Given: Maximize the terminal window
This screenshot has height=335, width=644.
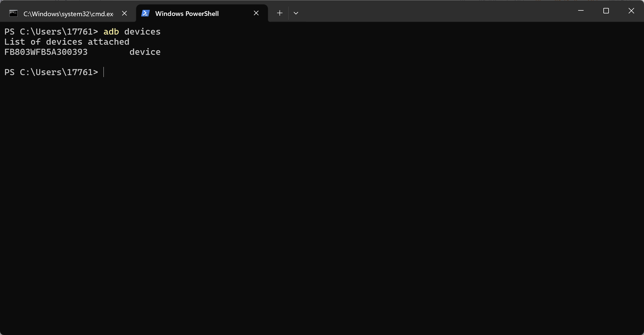Looking at the screenshot, I should [606, 11].
